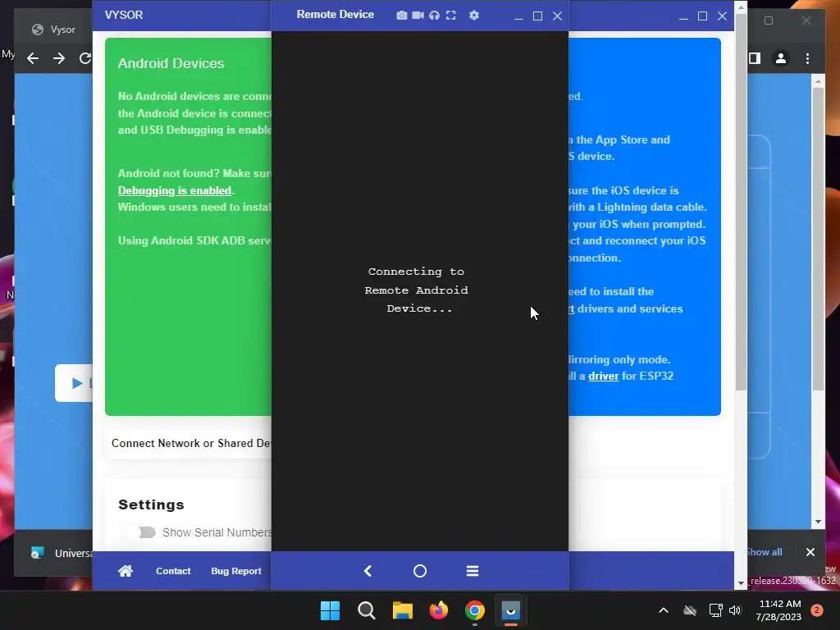This screenshot has width=840, height=630.
Task: Open the Remote Device settings gear
Action: click(474, 16)
